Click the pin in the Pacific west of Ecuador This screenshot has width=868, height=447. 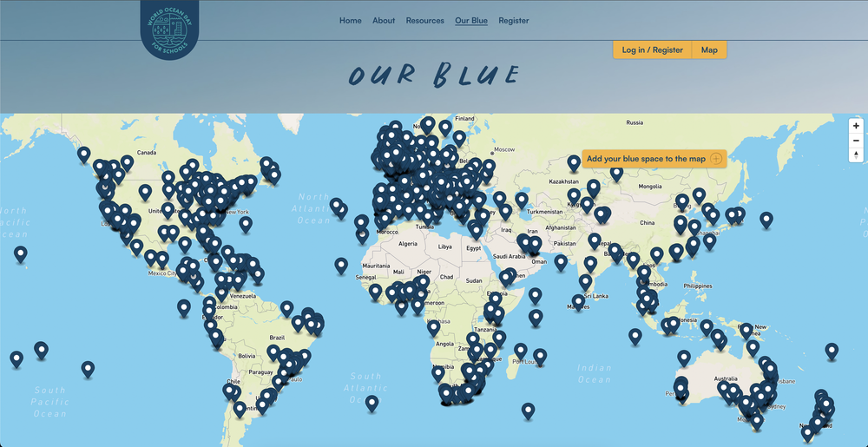point(184,307)
